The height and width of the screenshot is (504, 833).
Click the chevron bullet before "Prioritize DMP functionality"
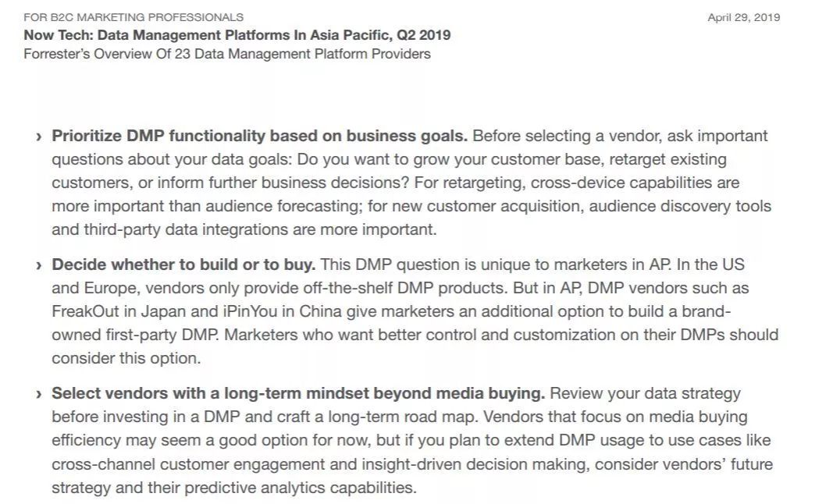pyautogui.click(x=39, y=137)
